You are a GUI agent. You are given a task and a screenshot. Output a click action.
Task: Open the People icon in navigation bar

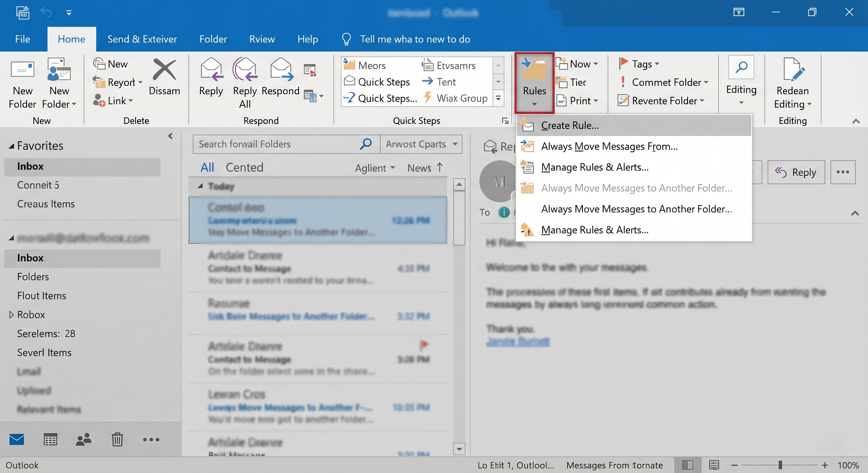tap(84, 439)
